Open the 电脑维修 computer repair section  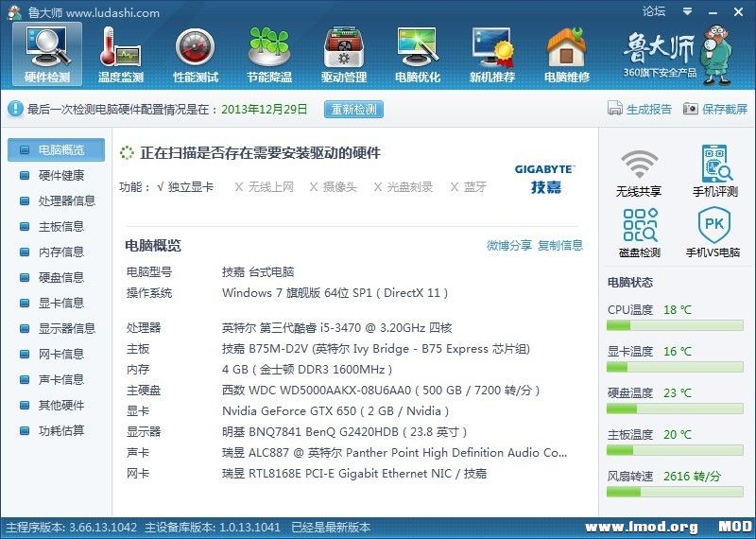point(566,54)
